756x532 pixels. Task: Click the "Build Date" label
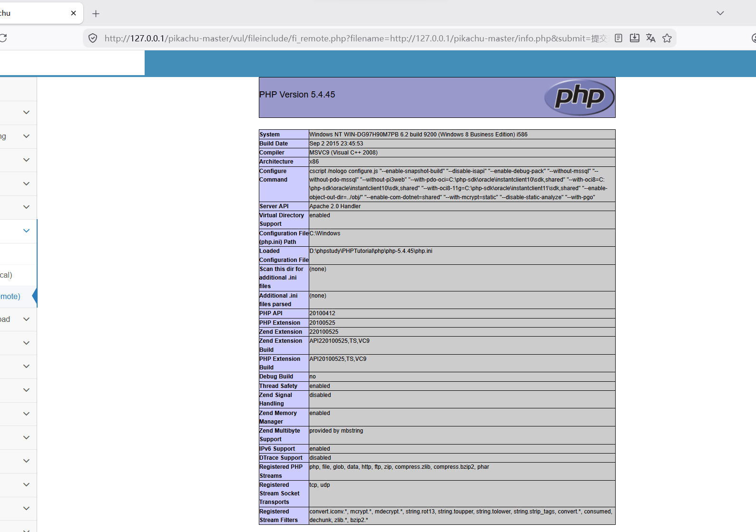pos(274,144)
